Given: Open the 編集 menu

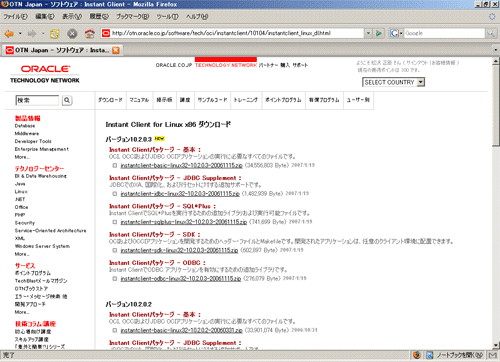Looking at the screenshot, I should (x=45, y=16).
